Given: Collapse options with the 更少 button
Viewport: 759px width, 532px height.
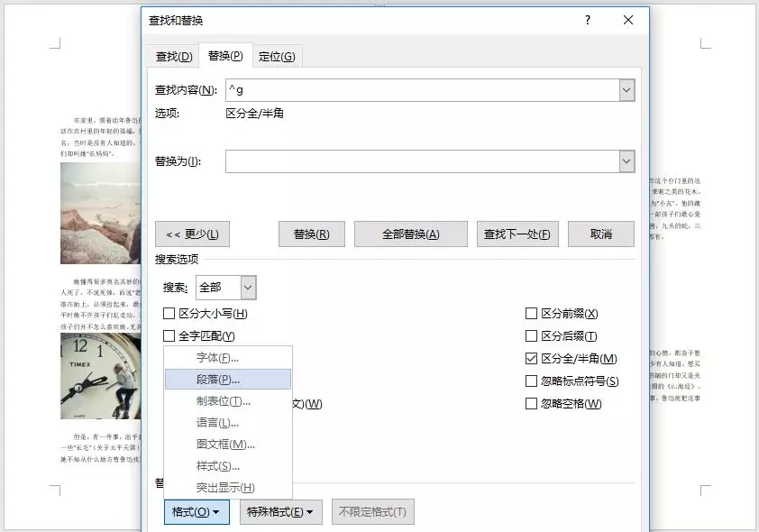Looking at the screenshot, I should click(x=192, y=234).
